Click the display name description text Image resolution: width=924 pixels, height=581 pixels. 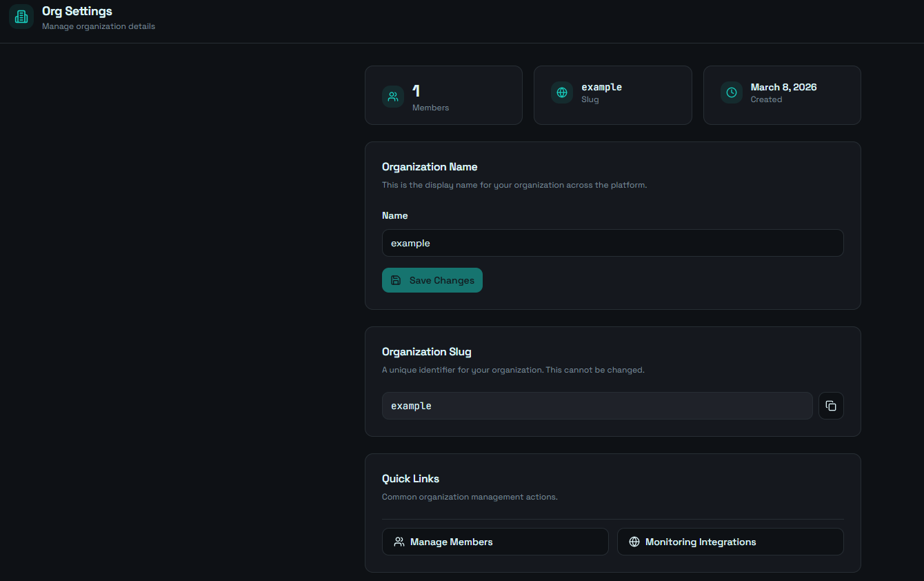514,185
